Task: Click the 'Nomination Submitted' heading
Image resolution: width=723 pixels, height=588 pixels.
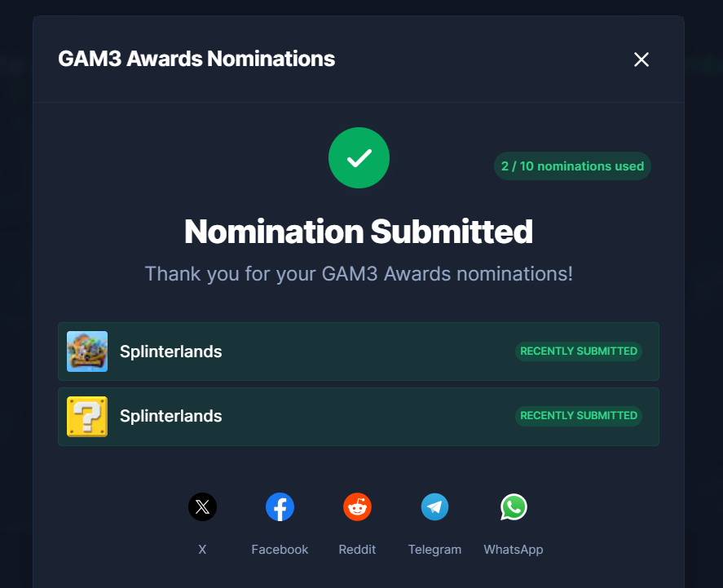Action: pyautogui.click(x=359, y=232)
